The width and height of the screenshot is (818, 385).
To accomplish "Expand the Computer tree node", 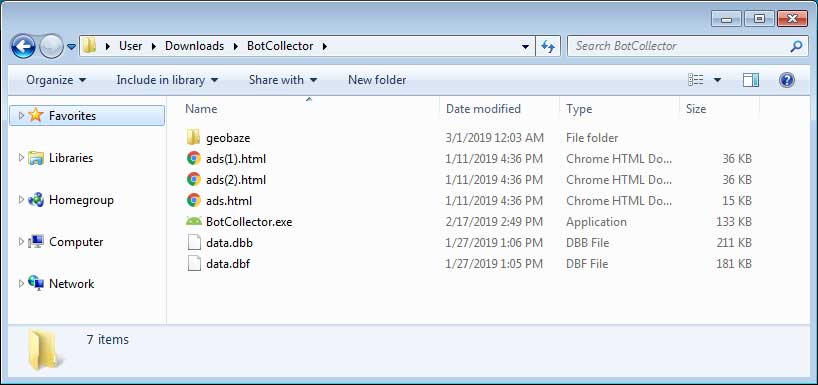I will [21, 242].
